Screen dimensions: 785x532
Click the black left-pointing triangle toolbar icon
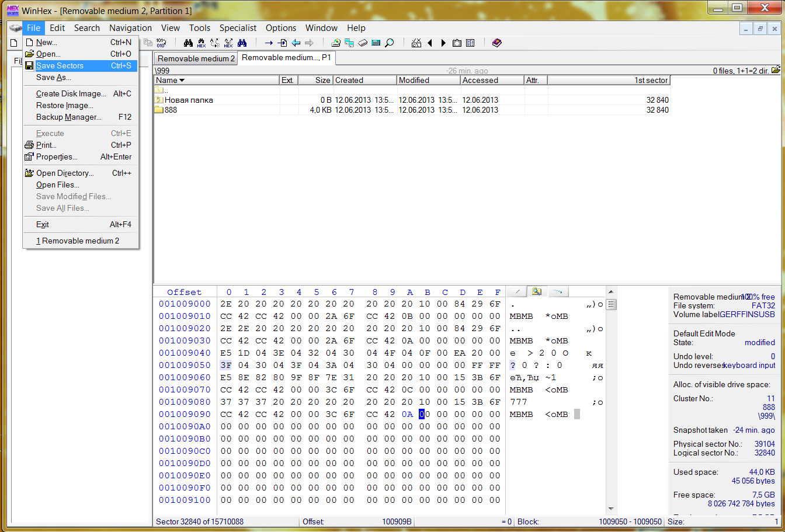430,43
